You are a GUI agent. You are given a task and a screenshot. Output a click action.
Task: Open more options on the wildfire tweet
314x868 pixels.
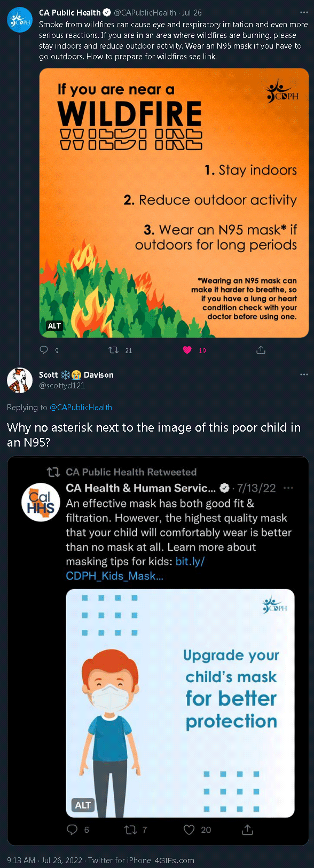click(303, 12)
